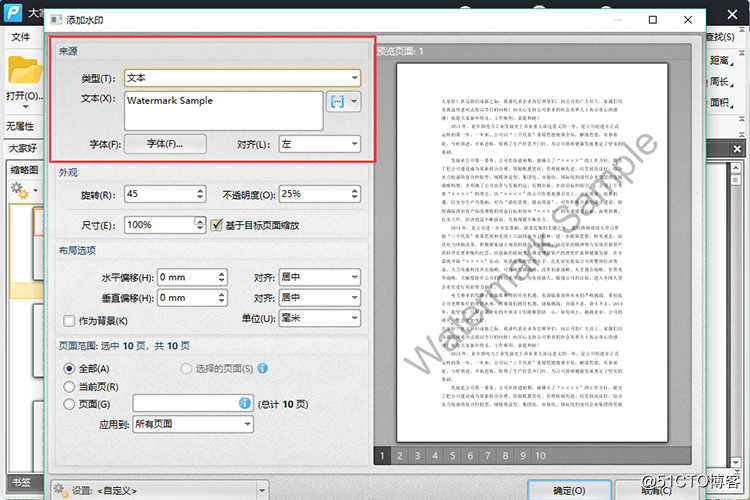Click info icon beside 选择的页面(S)
Screen dimensions: 750x500
point(263,368)
